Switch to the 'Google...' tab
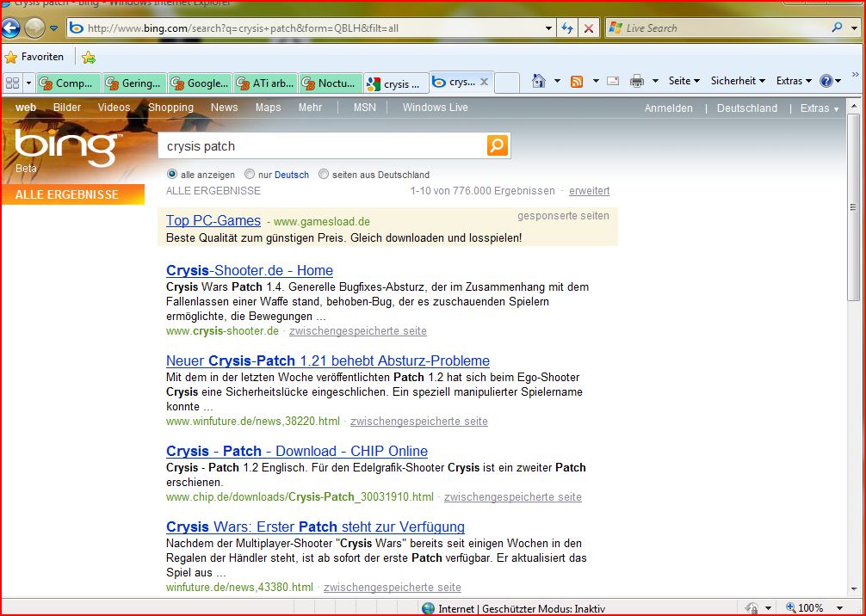Screen dimensions: 866x616 pos(200,83)
